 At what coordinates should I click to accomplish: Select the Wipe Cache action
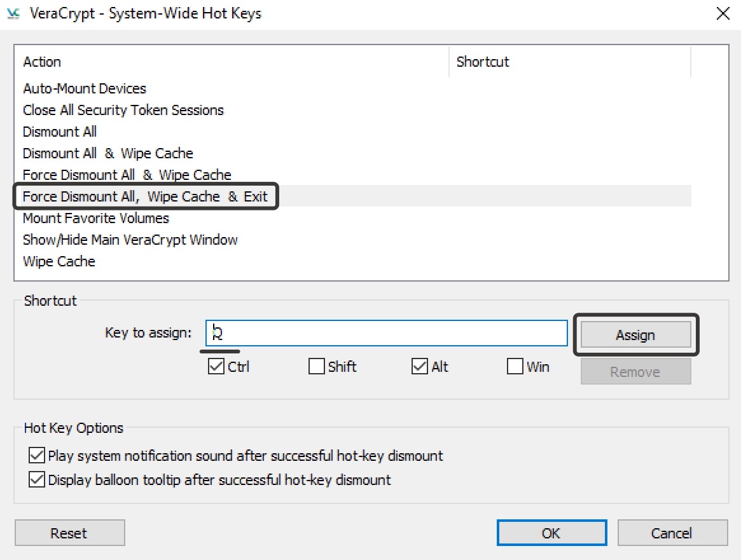(59, 261)
